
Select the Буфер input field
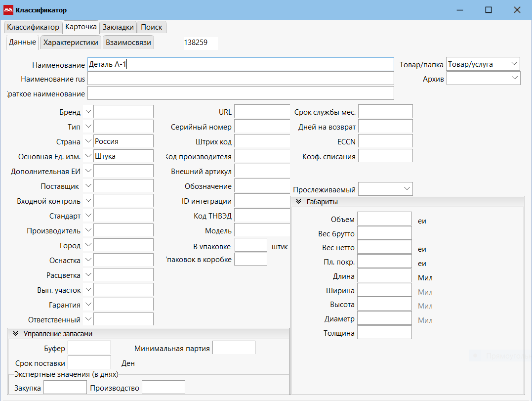89,348
